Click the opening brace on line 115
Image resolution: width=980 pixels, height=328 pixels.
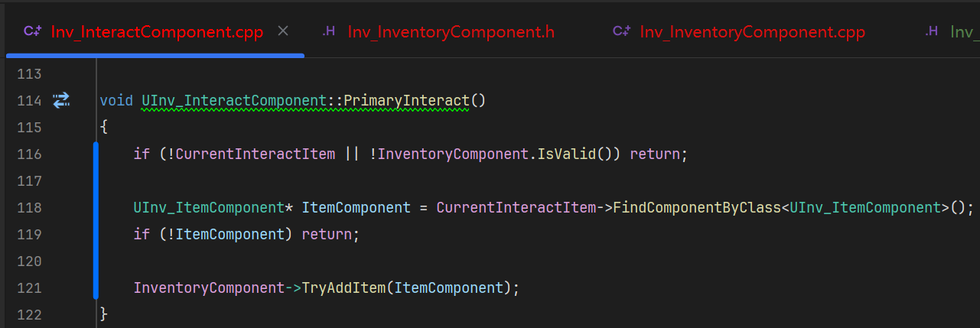tap(104, 127)
